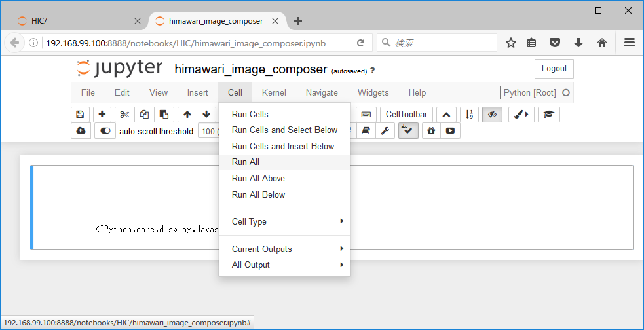Select Run All Below entry
This screenshot has width=644, height=330.
[x=284, y=194]
